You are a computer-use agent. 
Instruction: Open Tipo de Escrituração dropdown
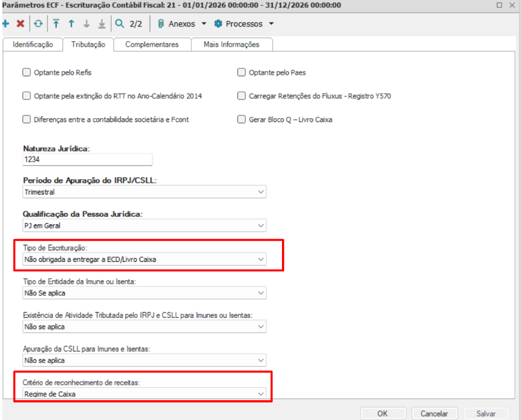(145, 259)
